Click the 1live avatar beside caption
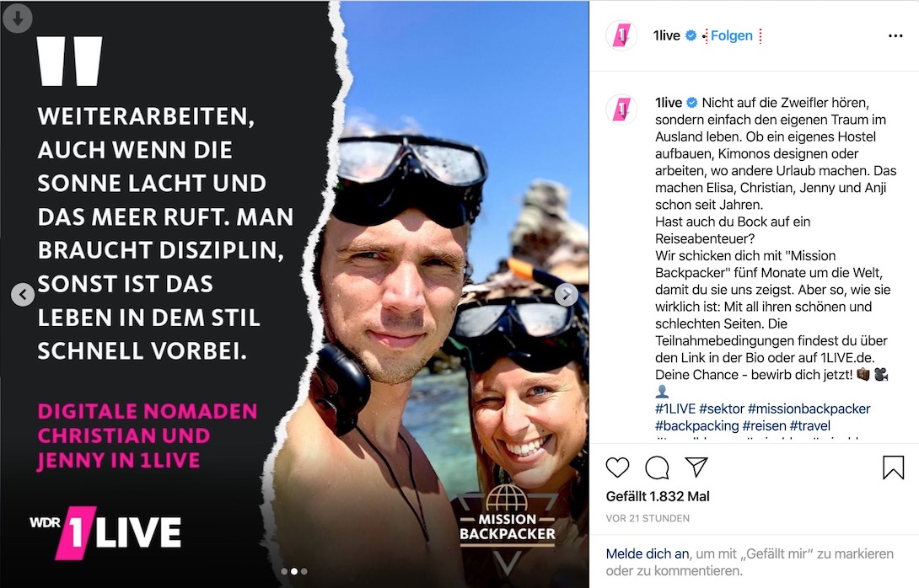This screenshot has height=588, width=919. (621, 109)
